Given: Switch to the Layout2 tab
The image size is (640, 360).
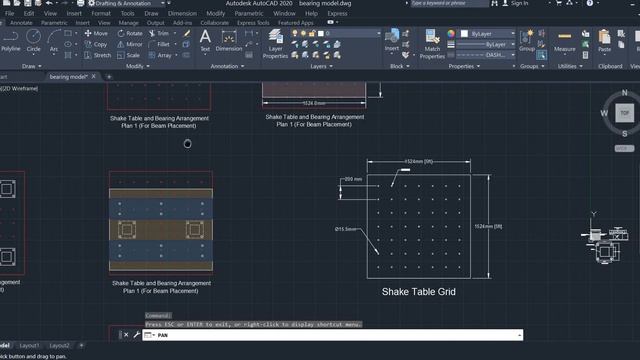Looking at the screenshot, I should tap(59, 346).
